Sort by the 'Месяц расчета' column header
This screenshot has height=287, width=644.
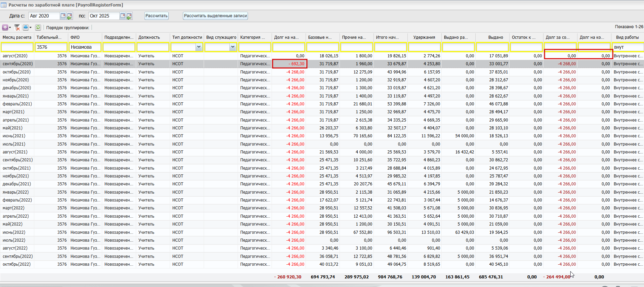pos(17,37)
